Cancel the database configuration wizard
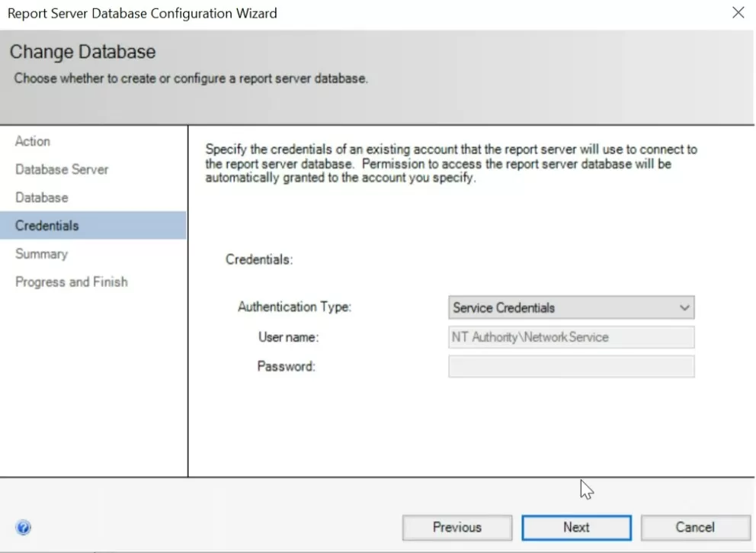The image size is (756, 553). click(x=695, y=527)
